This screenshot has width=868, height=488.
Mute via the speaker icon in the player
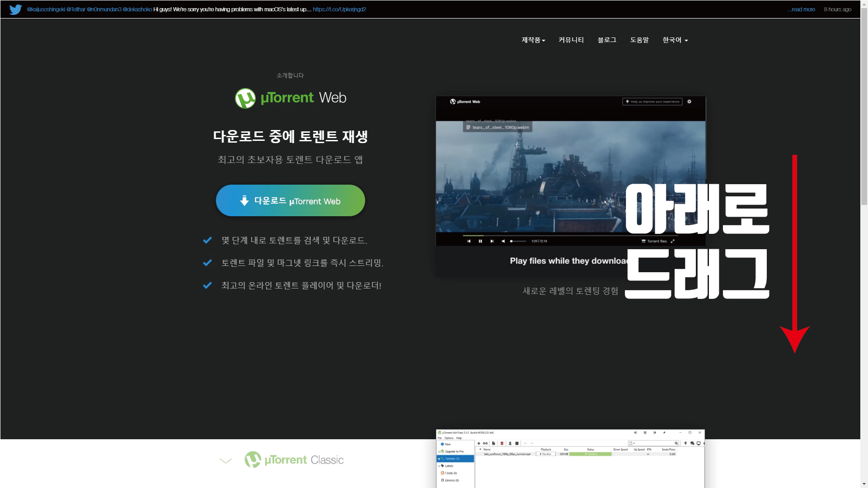pos(503,241)
